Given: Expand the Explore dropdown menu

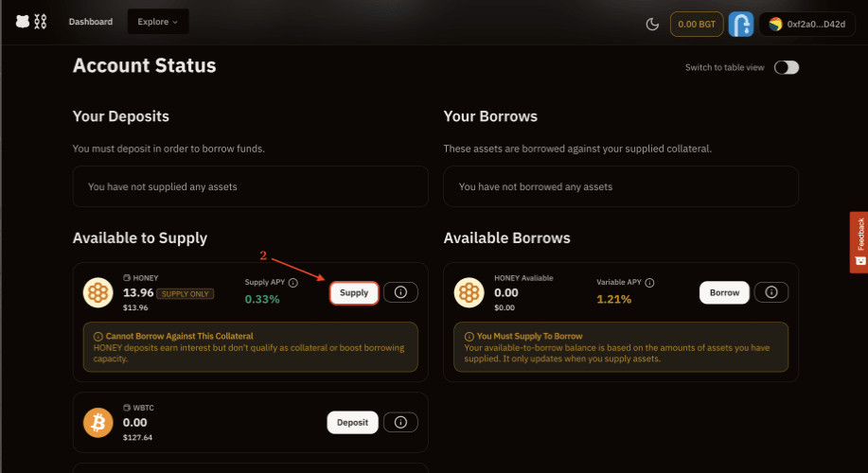Looking at the screenshot, I should click(158, 22).
